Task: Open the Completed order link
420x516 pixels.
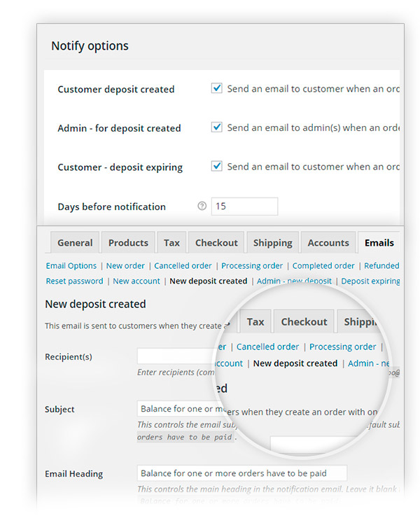Action: pyautogui.click(x=323, y=265)
